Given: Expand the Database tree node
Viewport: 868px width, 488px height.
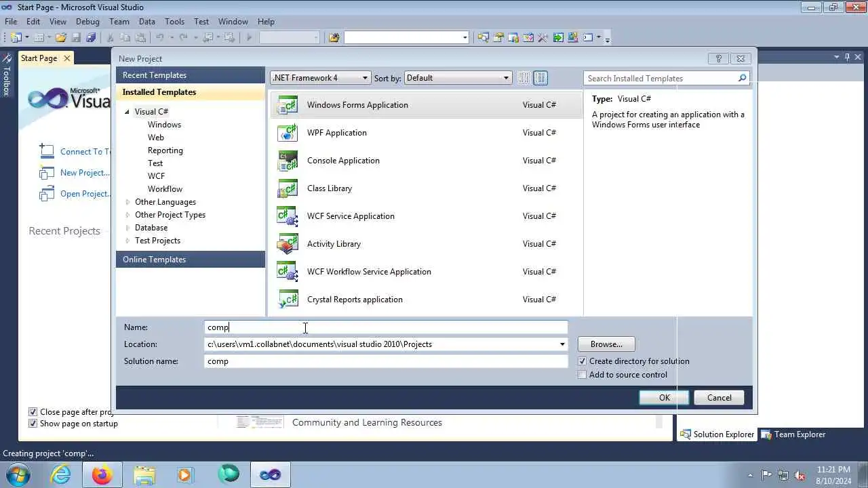Looking at the screenshot, I should [x=127, y=228].
